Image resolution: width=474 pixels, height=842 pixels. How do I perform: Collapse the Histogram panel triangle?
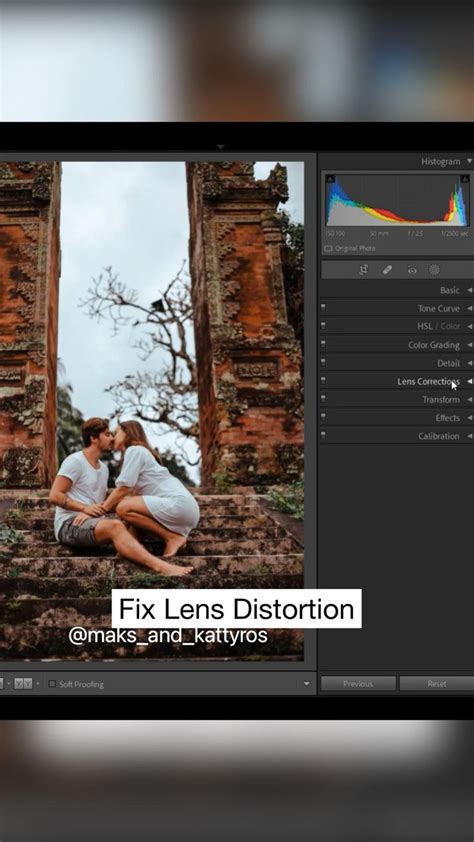(x=470, y=161)
